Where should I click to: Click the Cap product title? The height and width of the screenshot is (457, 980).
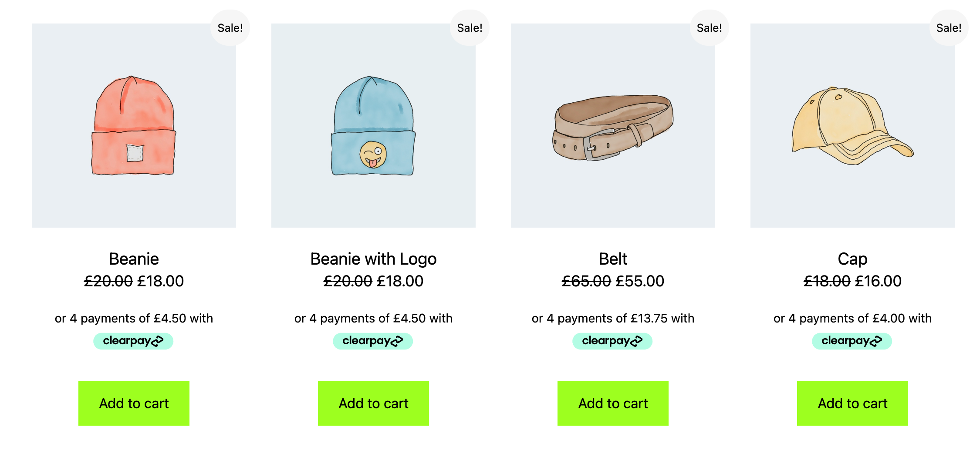(x=852, y=259)
